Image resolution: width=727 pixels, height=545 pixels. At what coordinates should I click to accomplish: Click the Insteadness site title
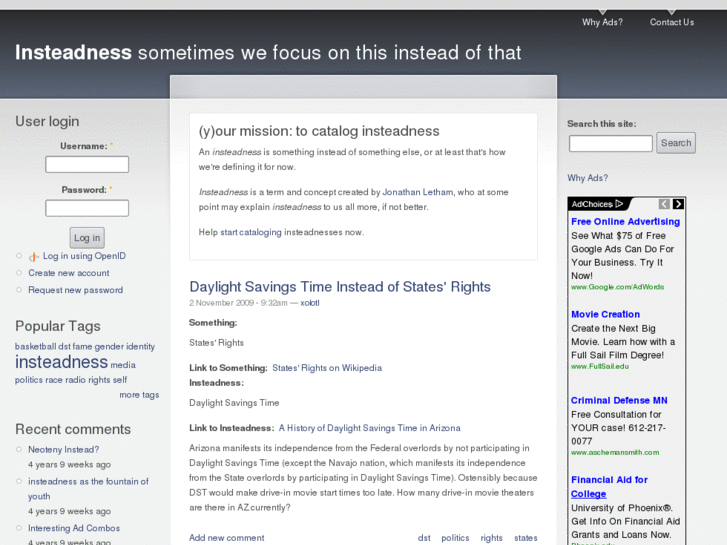[73, 52]
